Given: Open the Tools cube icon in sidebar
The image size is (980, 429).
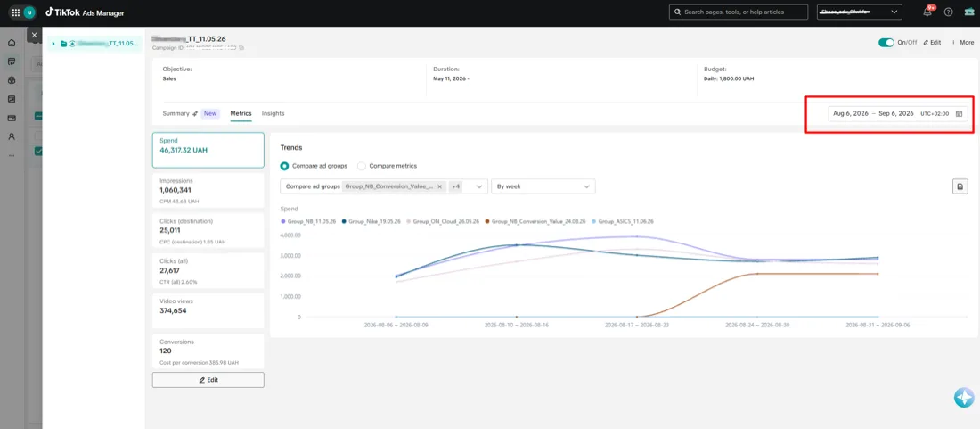Looking at the screenshot, I should click(x=12, y=80).
